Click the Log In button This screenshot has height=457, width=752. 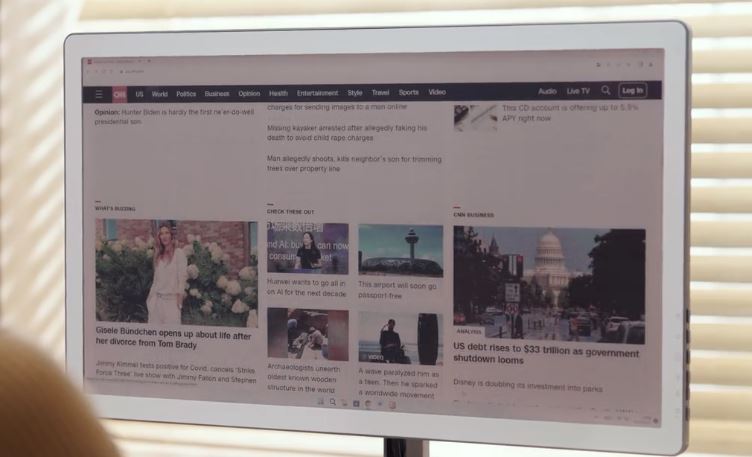click(632, 90)
